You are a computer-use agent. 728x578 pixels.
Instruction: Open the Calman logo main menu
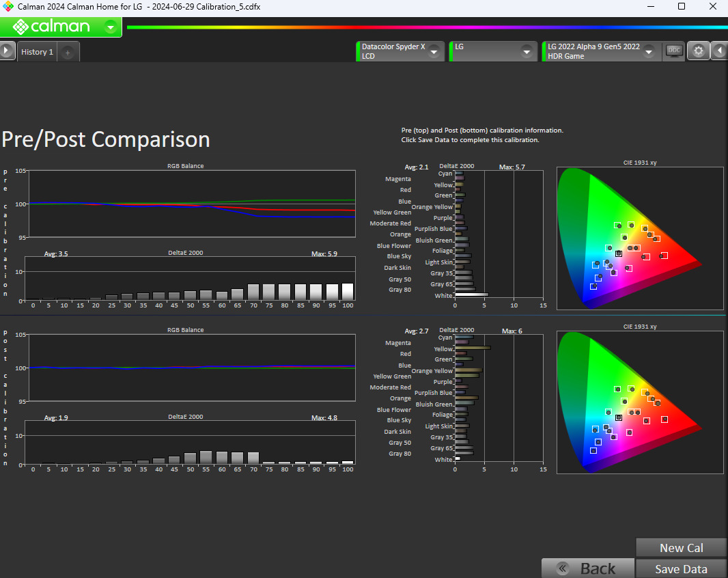pyautogui.click(x=51, y=27)
